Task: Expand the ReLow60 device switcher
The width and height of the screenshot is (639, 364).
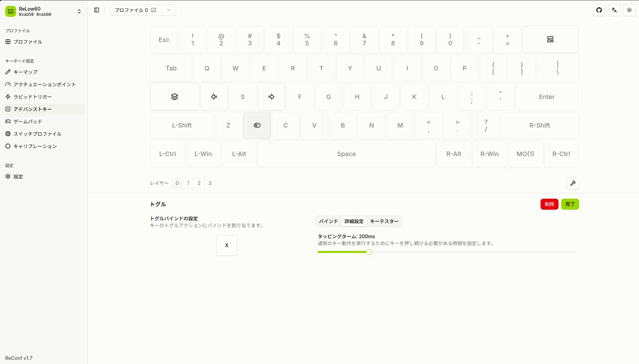Action: point(79,11)
